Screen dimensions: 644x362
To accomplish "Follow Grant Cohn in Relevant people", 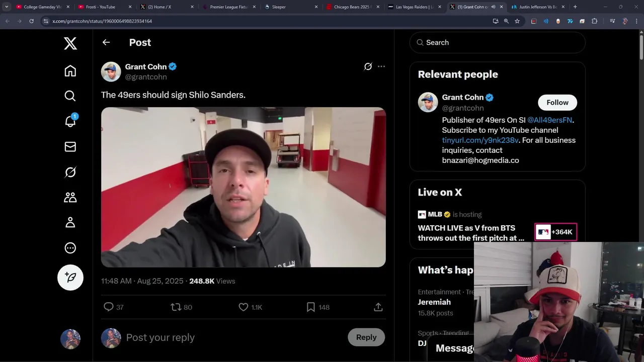I will (x=557, y=103).
